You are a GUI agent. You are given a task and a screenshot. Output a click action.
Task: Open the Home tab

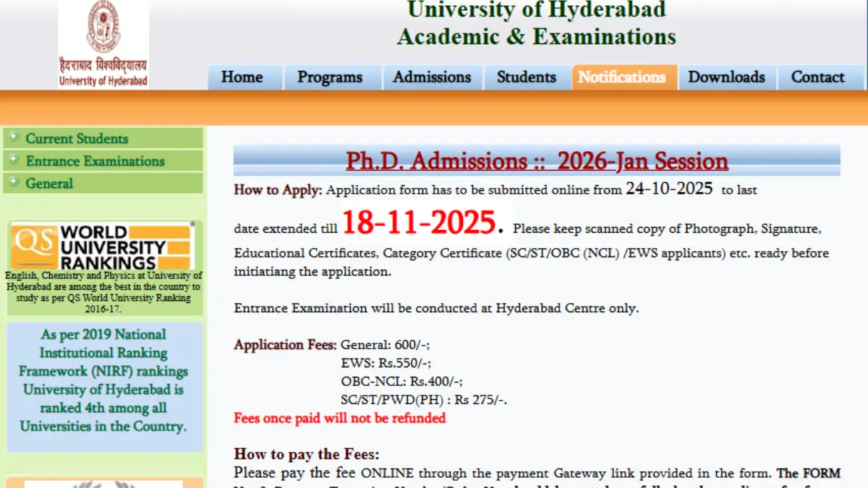click(x=242, y=77)
